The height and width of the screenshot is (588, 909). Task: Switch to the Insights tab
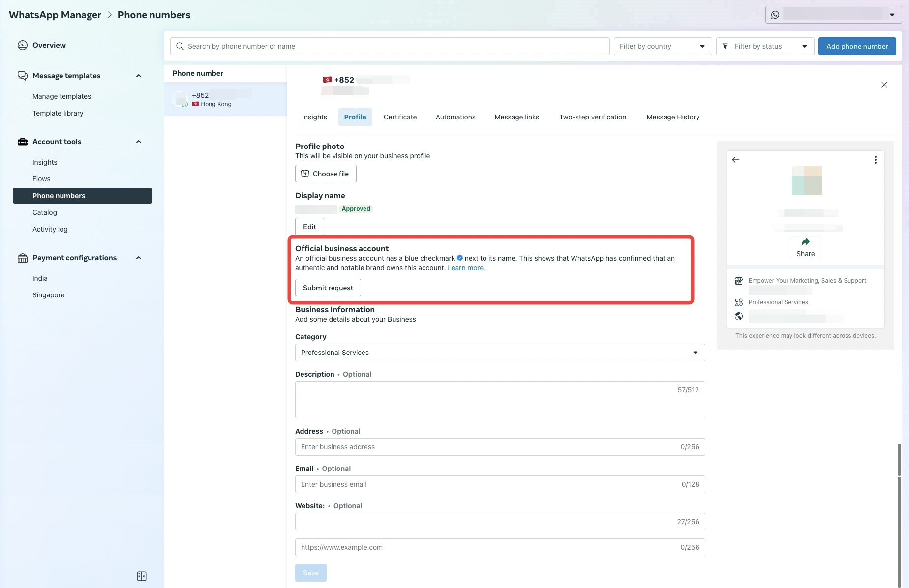(x=314, y=117)
